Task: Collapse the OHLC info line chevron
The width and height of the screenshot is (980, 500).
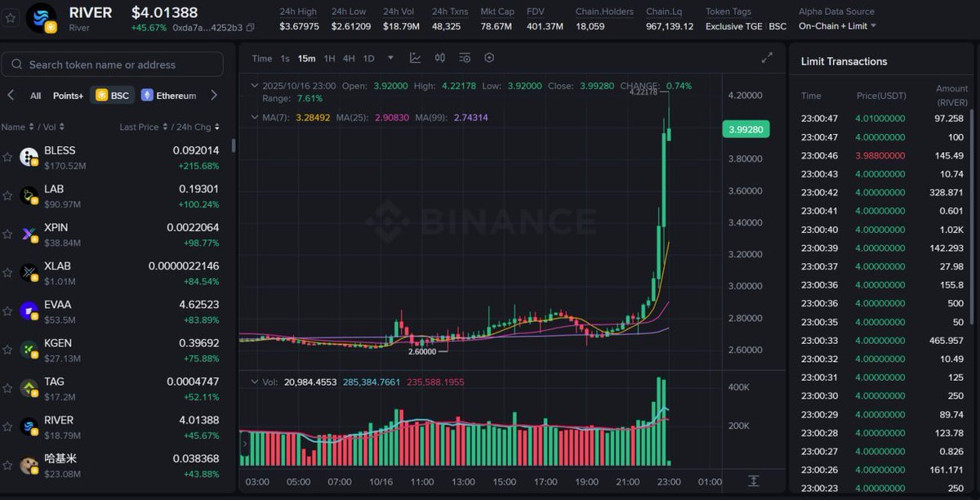Action: (x=256, y=86)
